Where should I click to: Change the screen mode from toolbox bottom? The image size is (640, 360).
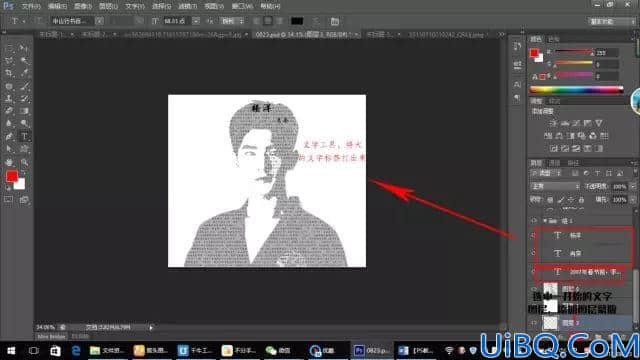pos(24,200)
